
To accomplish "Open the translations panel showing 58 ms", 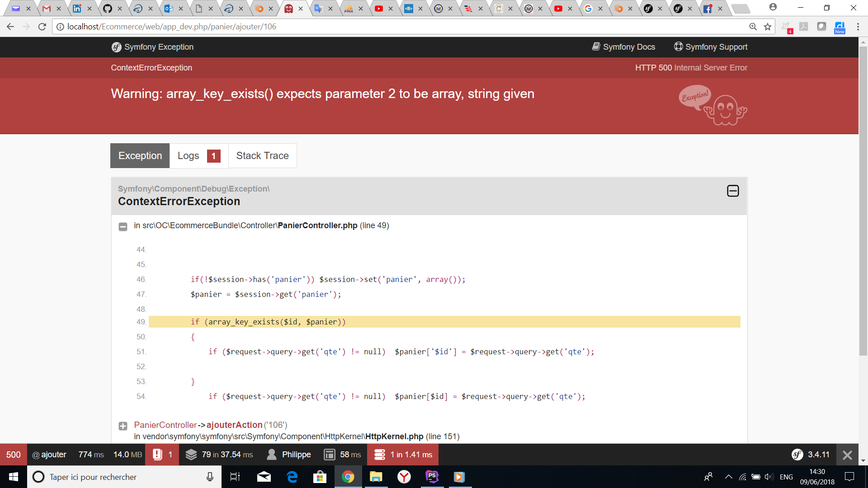I will point(342,454).
